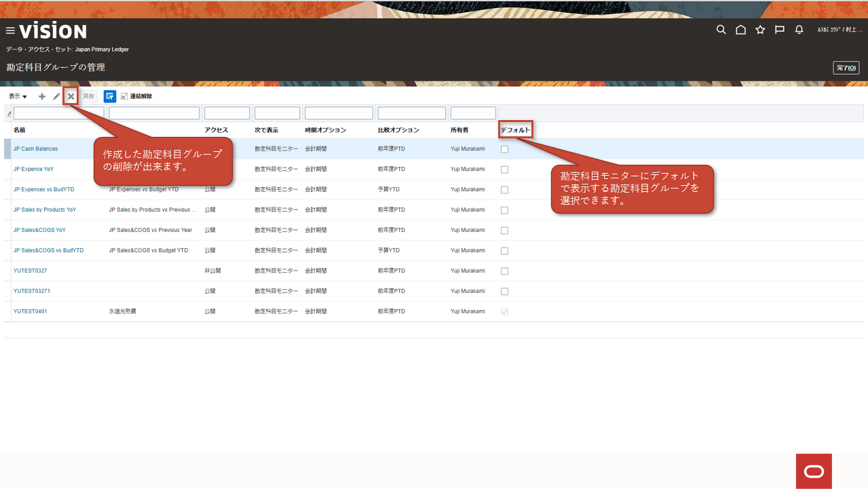Click the 比較オプション filter input field
Screen dimensions: 868x489
[x=412, y=113]
